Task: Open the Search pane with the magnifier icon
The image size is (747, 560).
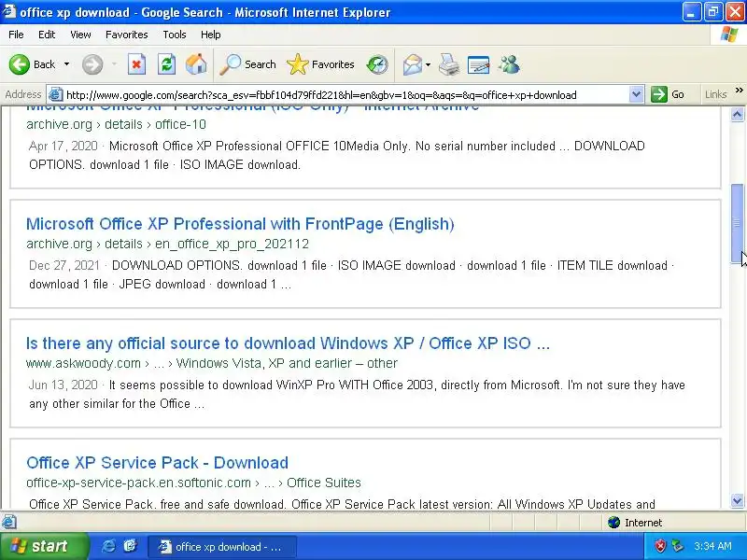Action: [247, 64]
